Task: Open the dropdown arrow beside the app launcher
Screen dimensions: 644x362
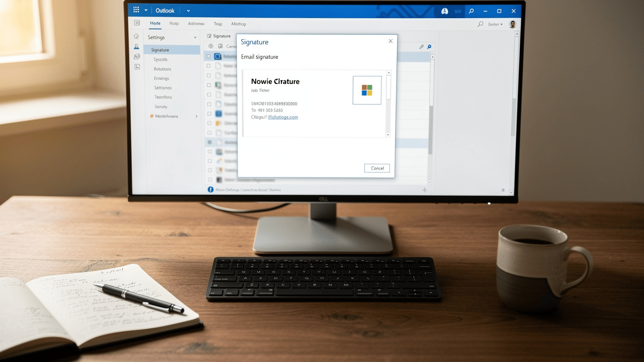Action: (x=146, y=11)
